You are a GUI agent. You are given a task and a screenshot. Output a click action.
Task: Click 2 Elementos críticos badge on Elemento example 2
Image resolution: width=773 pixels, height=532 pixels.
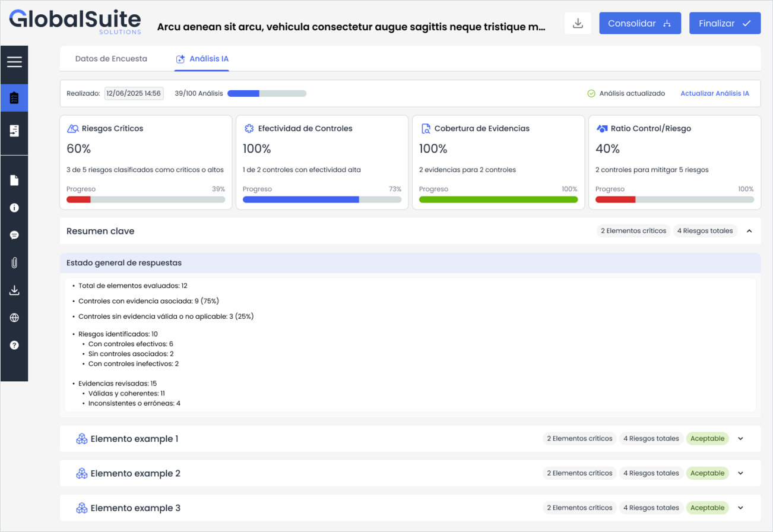click(579, 473)
